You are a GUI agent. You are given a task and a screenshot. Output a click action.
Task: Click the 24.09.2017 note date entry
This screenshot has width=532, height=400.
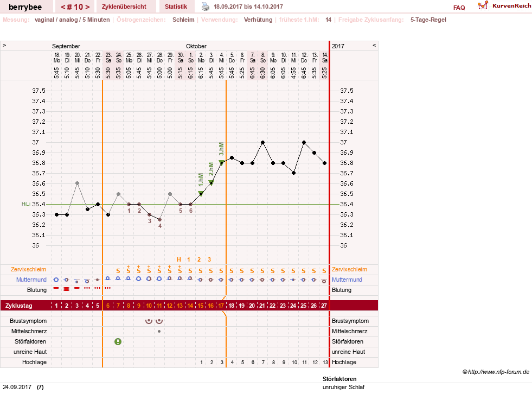[17, 387]
